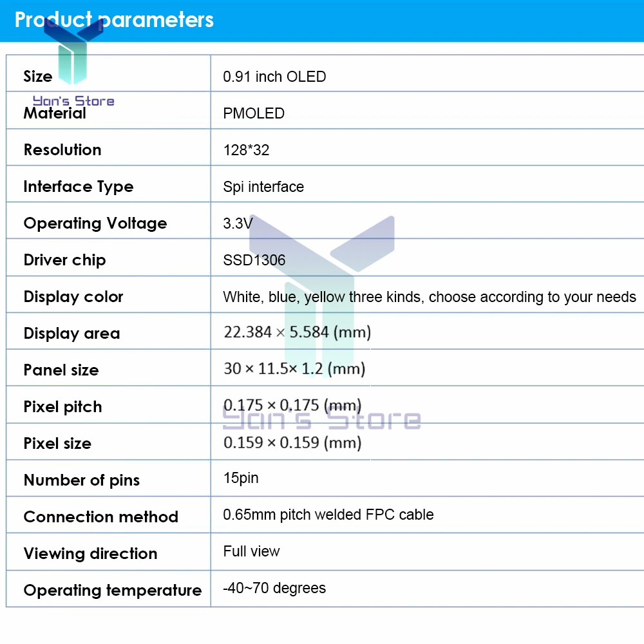This screenshot has width=644, height=644.
Task: Click the '0.65mm pitch welded FPC cable' text
Action: pyautogui.click(x=328, y=515)
